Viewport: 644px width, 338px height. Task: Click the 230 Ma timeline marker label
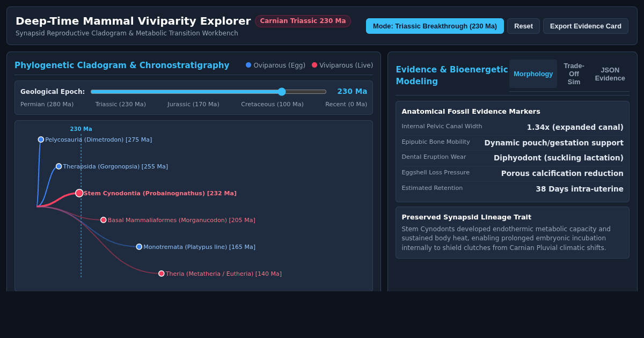(x=81, y=129)
